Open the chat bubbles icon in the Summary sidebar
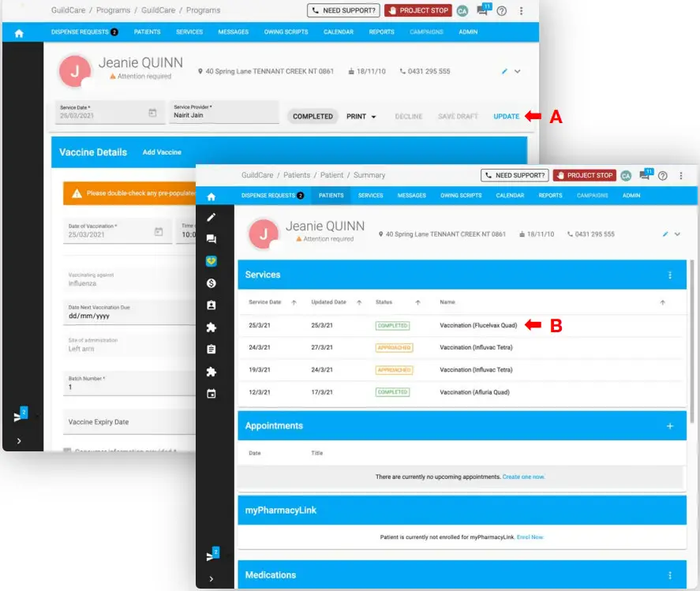 [x=211, y=239]
